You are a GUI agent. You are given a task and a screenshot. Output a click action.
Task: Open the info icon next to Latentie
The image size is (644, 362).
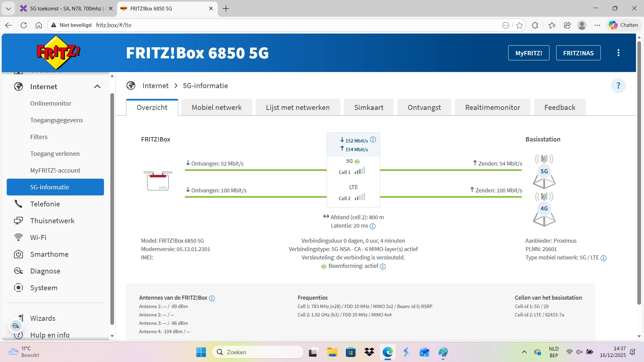point(372,226)
